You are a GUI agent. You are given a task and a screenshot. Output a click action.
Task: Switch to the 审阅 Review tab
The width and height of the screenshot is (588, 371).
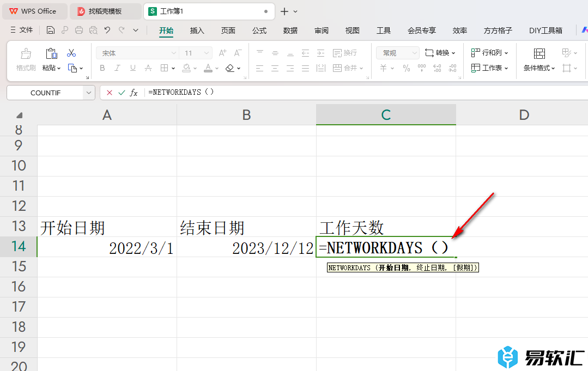322,31
